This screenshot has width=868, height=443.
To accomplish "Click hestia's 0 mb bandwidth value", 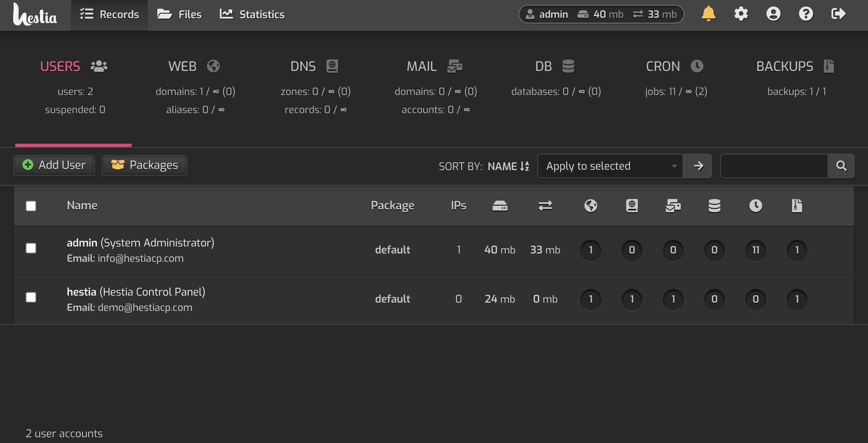I will pos(545,299).
